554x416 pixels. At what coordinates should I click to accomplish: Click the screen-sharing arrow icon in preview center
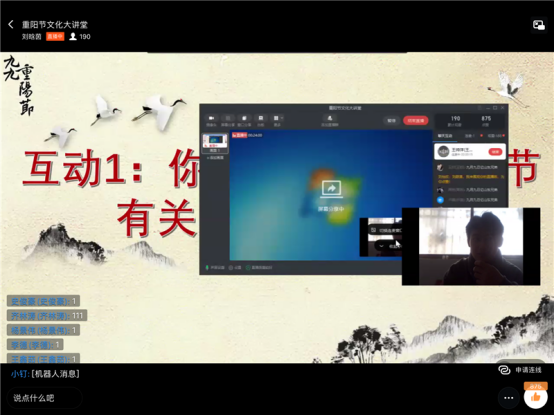coord(331,189)
